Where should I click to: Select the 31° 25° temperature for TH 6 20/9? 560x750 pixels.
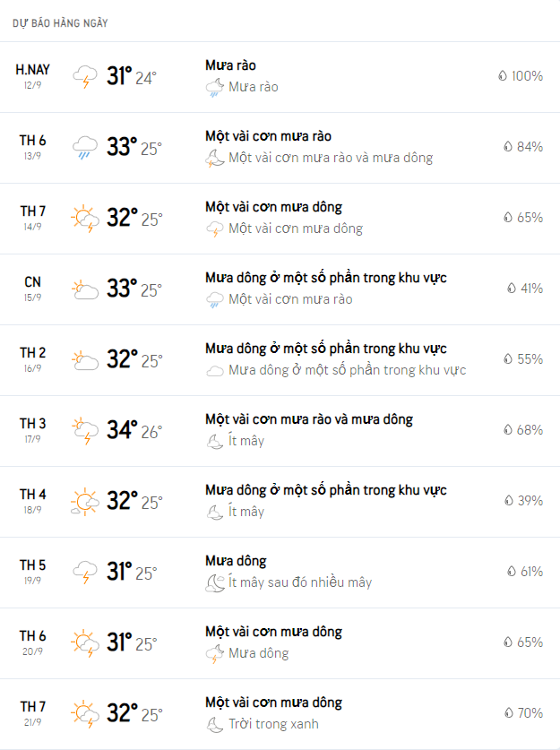[132, 642]
